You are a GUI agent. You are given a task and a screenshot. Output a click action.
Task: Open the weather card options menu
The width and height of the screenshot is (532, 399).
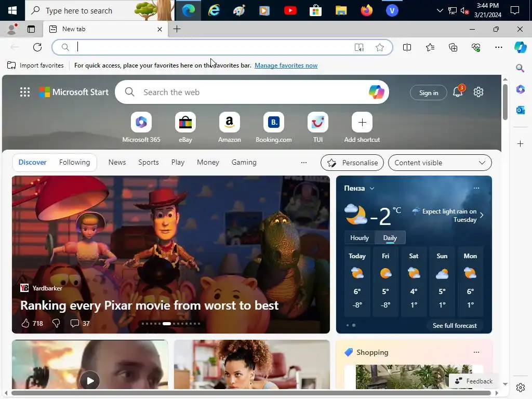click(x=476, y=188)
